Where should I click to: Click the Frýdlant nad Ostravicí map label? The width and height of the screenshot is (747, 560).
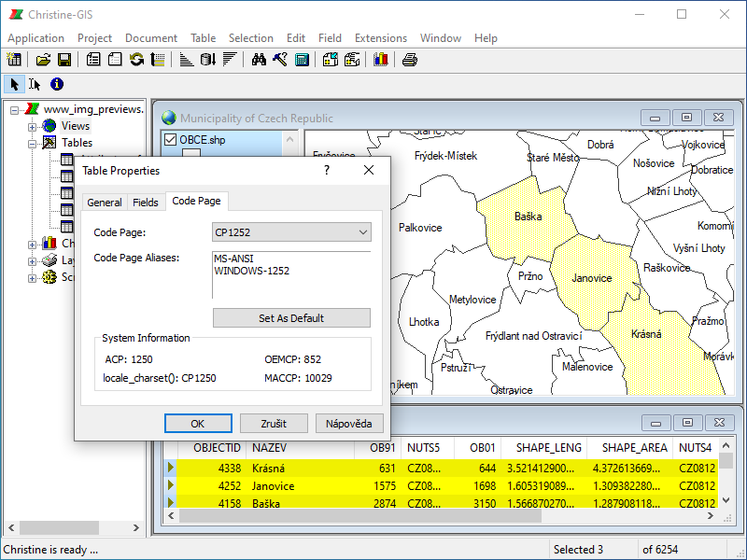[533, 336]
